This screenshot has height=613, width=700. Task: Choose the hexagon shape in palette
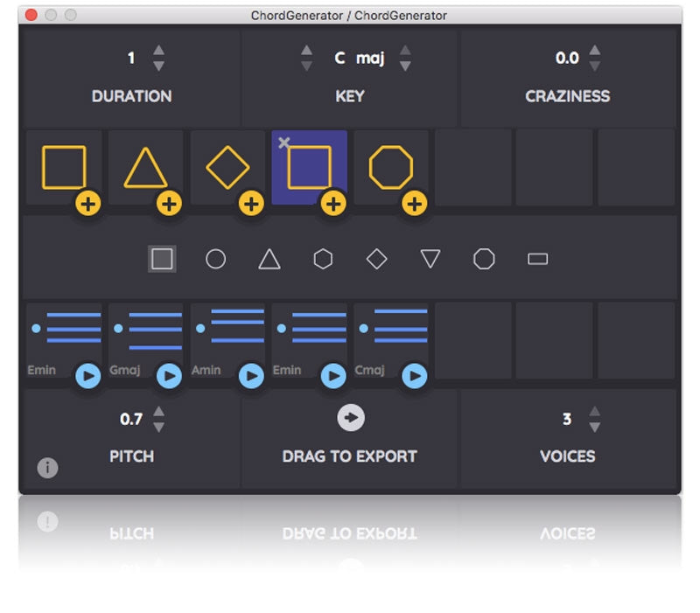pyautogui.click(x=323, y=259)
